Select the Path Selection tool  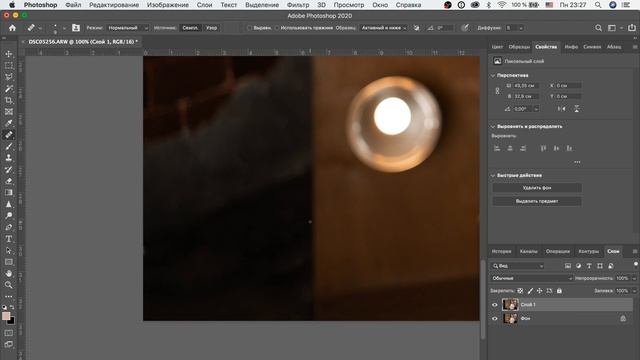[9, 250]
